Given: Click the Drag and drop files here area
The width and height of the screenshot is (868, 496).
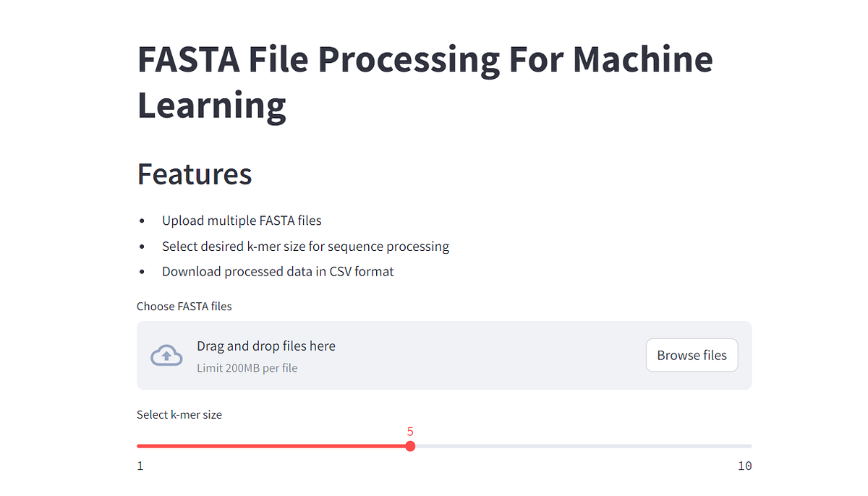Looking at the screenshot, I should [266, 346].
